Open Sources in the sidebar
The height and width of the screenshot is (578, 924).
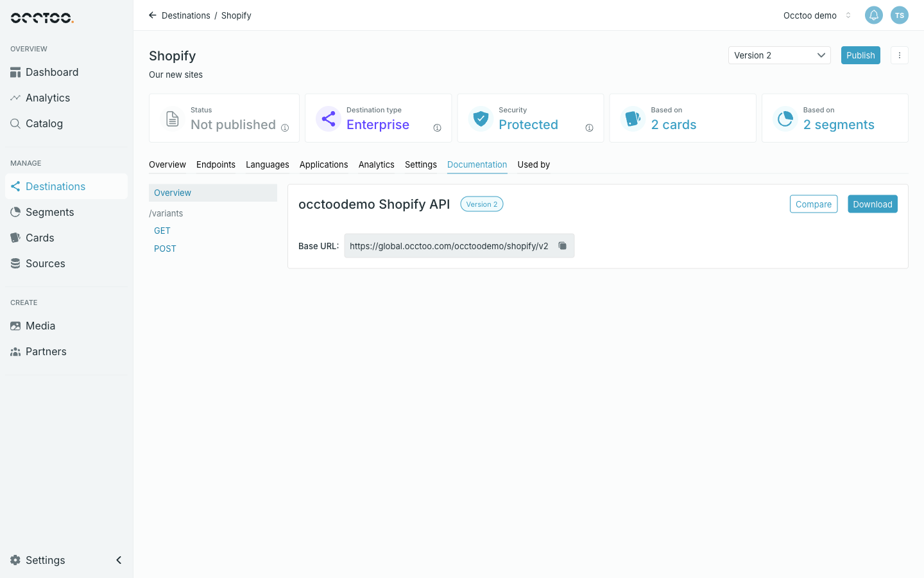pos(66,263)
